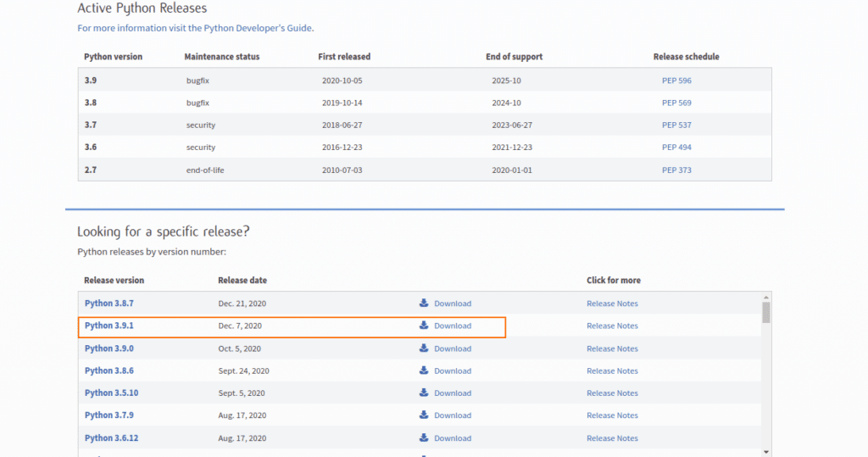Open PEP 373 for Python 2.7
The height and width of the screenshot is (457, 868).
coord(676,170)
